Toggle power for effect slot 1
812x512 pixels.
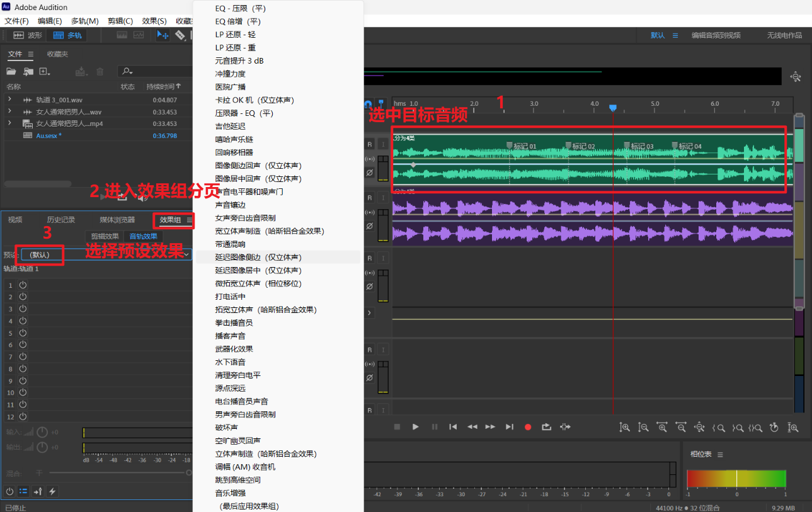tap(23, 285)
